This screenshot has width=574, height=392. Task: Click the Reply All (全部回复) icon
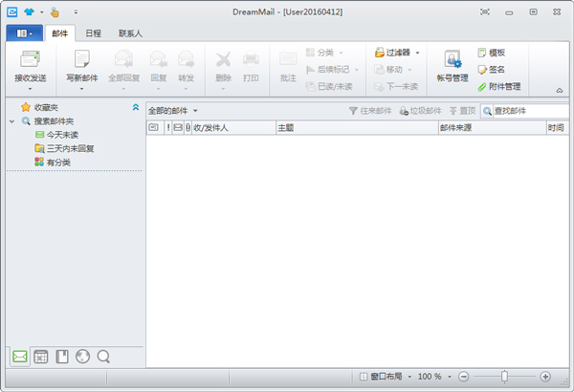pyautogui.click(x=123, y=59)
